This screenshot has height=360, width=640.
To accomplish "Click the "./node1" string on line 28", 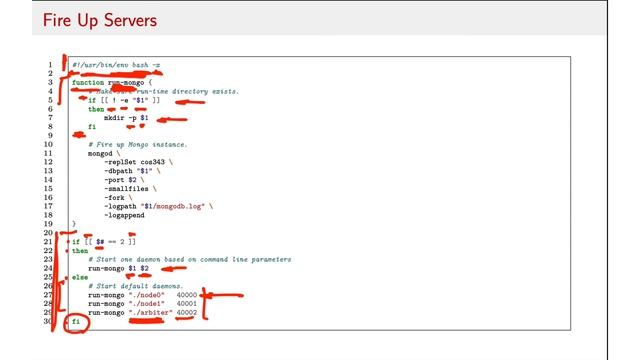I will tap(147, 304).
